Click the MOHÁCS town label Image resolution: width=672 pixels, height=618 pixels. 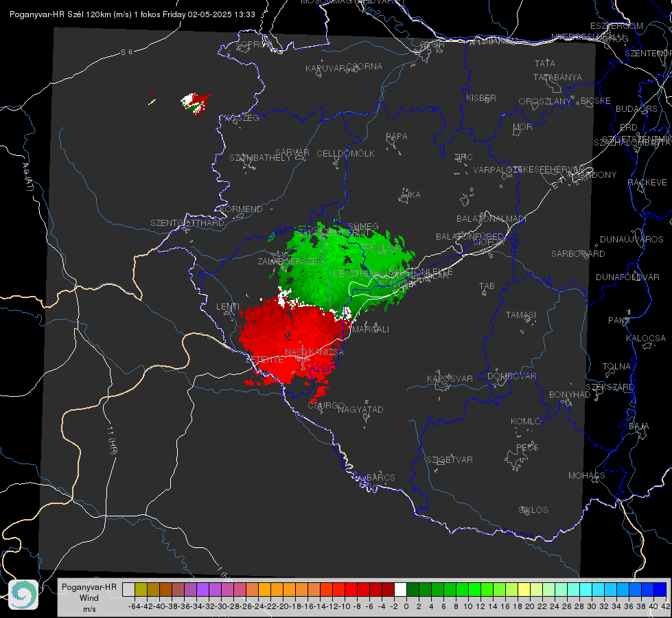pos(587,476)
